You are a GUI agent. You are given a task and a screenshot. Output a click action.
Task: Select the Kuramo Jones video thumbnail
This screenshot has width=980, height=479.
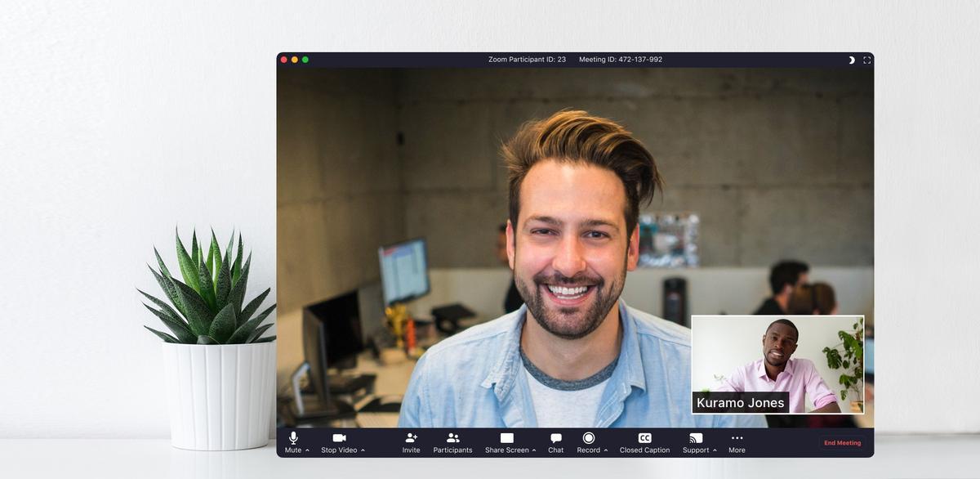coord(777,364)
